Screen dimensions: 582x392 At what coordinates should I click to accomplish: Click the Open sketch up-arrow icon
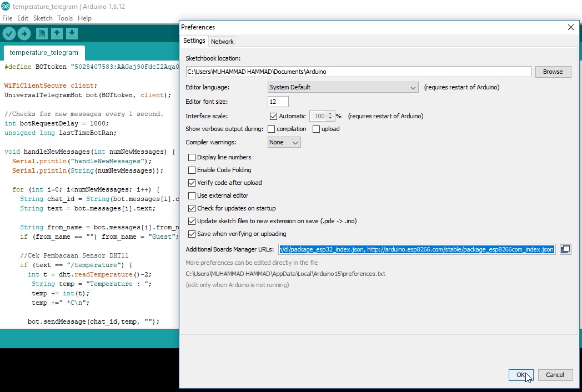tap(57, 34)
